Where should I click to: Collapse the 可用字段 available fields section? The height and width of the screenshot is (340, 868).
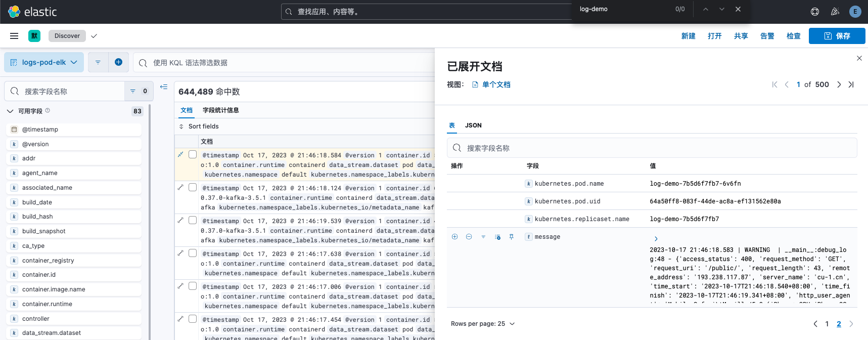click(x=10, y=111)
